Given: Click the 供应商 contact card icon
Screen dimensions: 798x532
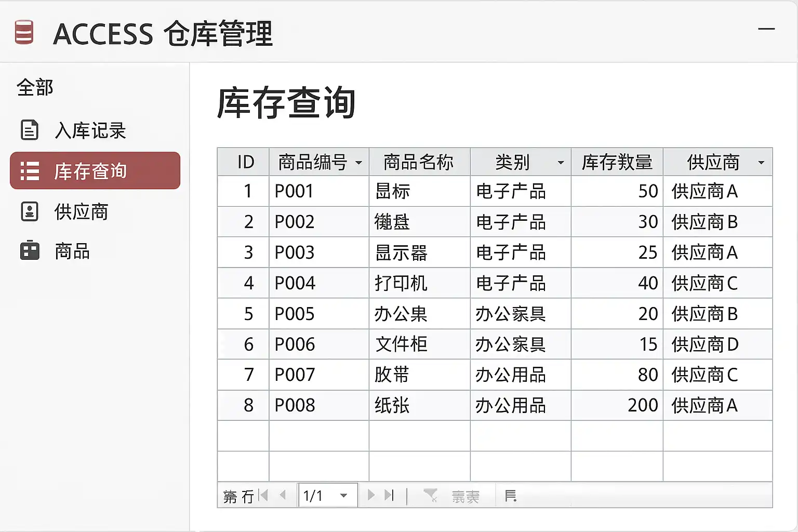Looking at the screenshot, I should coord(29,211).
